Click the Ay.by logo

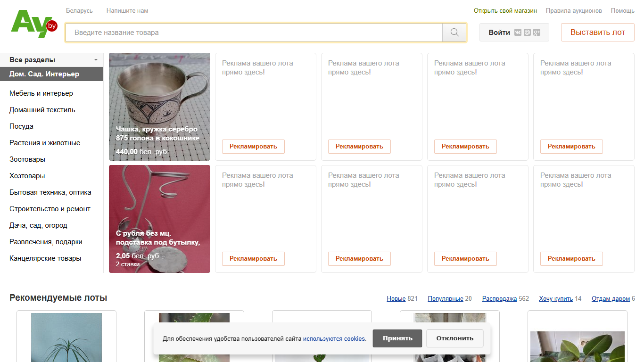click(34, 24)
